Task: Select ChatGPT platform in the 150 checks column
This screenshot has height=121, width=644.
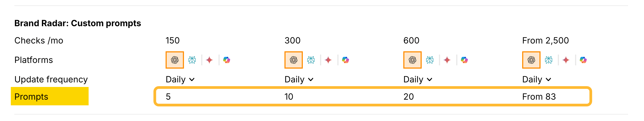Action: click(175, 60)
